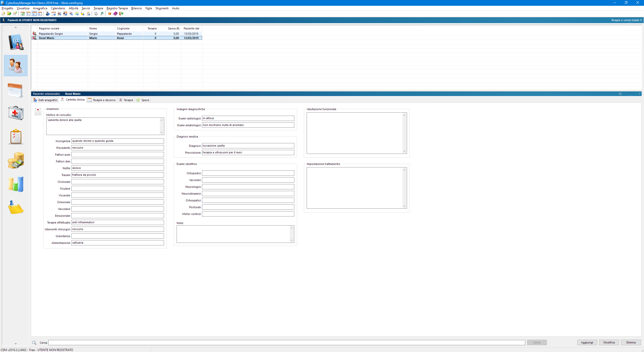644x352 pixels.
Task: Add a new person via toolbar icon
Action: [48, 14]
